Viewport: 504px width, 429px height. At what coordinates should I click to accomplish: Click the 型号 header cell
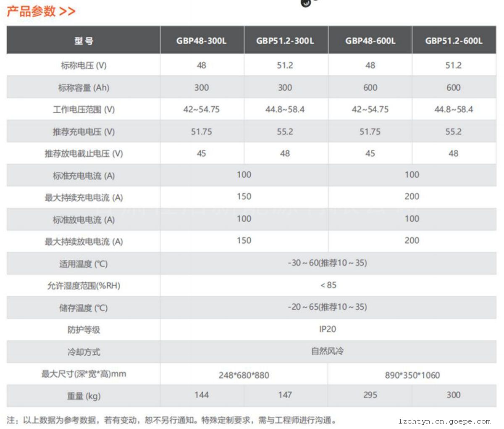click(x=84, y=41)
